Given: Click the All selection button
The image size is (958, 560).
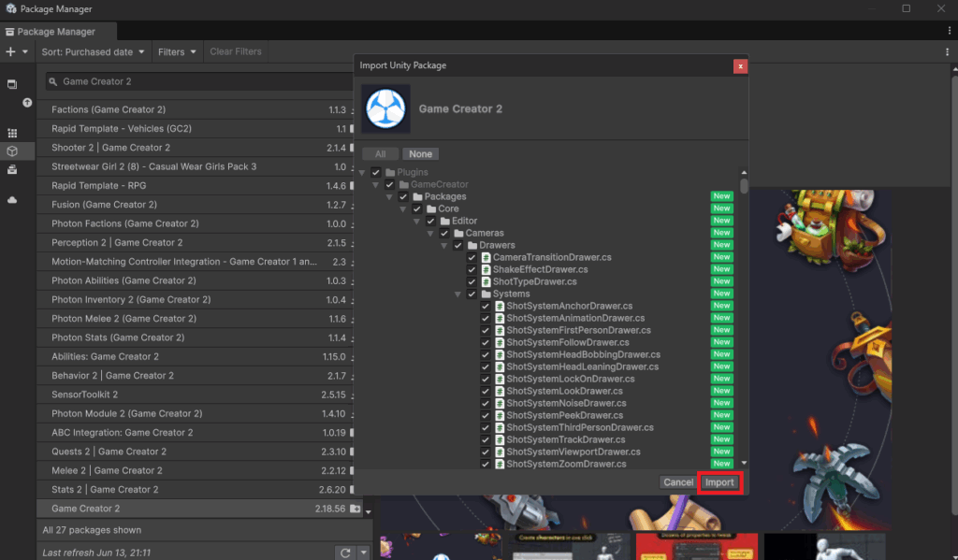Looking at the screenshot, I should (x=380, y=154).
